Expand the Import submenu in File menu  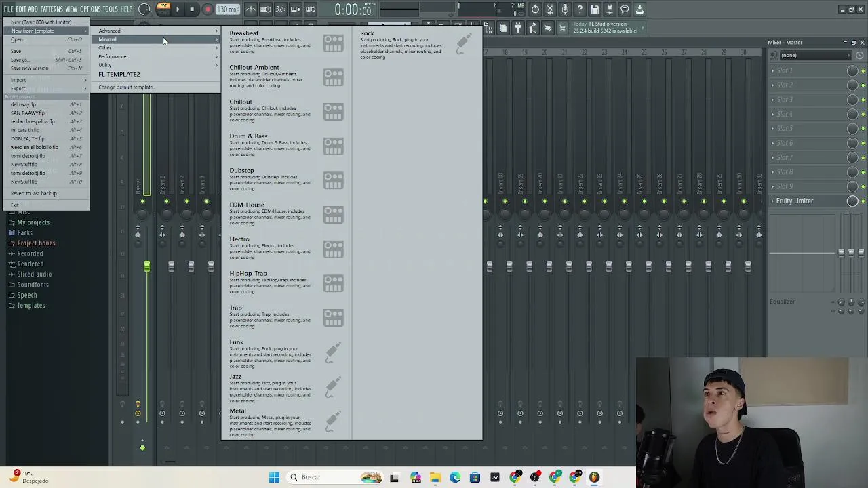coord(46,80)
